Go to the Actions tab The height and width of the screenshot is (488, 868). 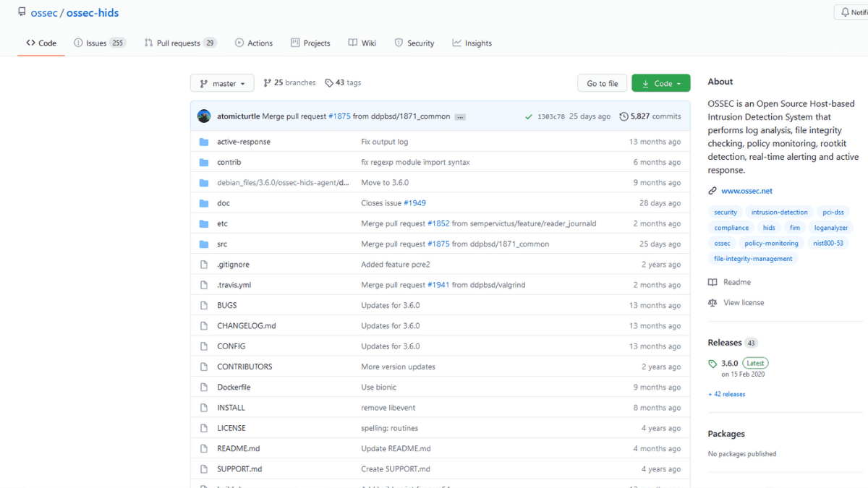pos(254,43)
